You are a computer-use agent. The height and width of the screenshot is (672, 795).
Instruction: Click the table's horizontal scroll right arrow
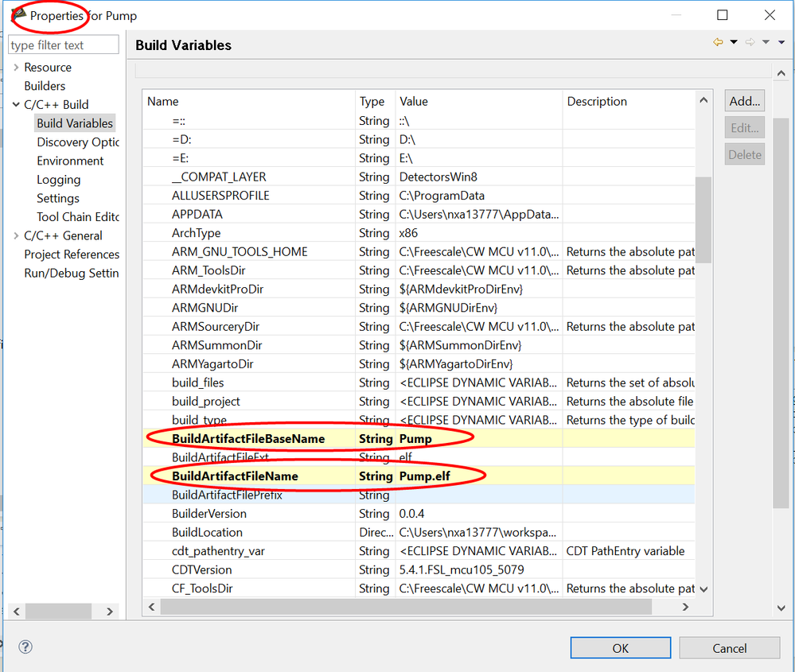click(x=685, y=607)
